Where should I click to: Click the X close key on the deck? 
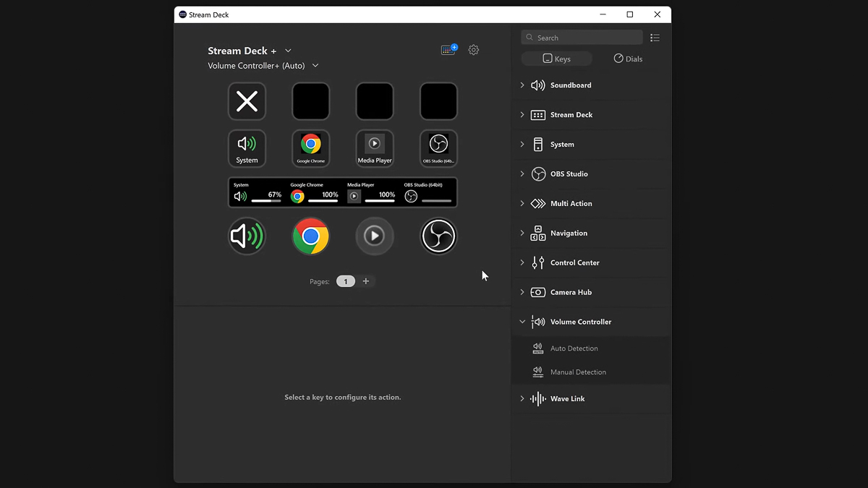247,101
